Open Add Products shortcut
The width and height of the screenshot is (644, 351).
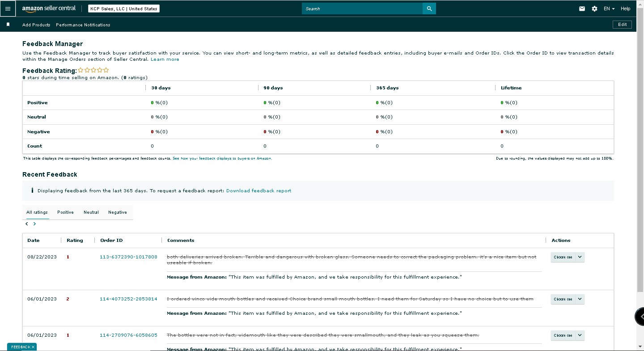[x=36, y=25]
